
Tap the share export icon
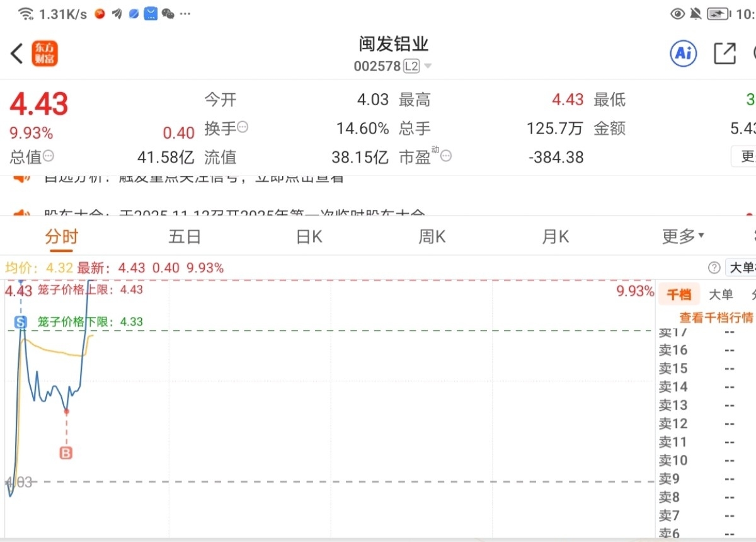724,54
